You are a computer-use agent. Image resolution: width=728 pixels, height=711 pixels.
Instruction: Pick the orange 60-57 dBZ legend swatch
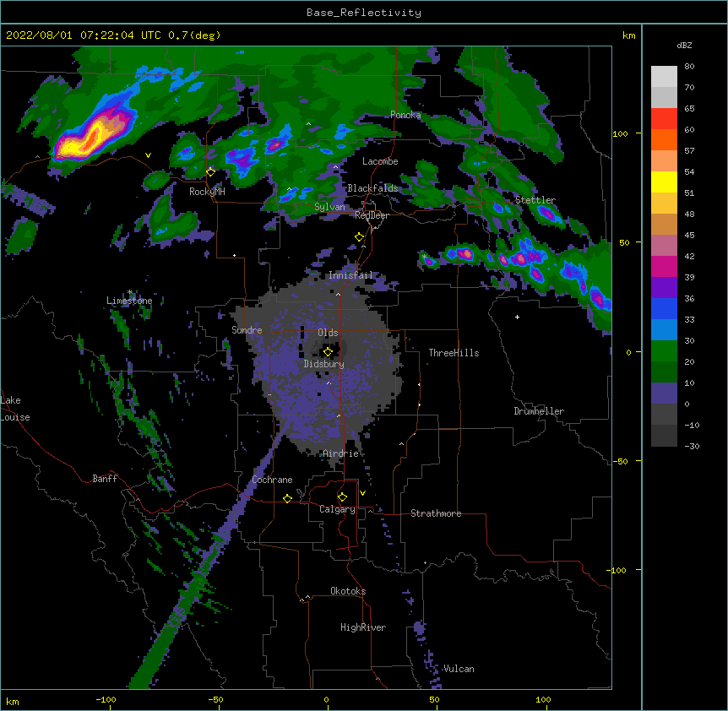(x=664, y=140)
